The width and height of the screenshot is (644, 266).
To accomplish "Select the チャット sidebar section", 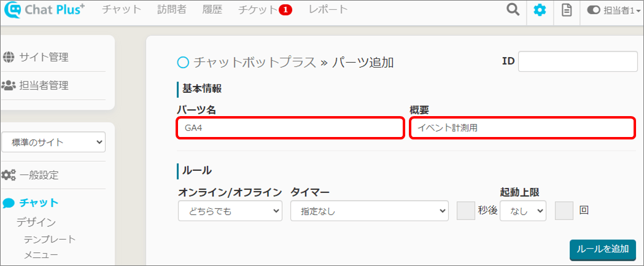I will pyautogui.click(x=39, y=203).
